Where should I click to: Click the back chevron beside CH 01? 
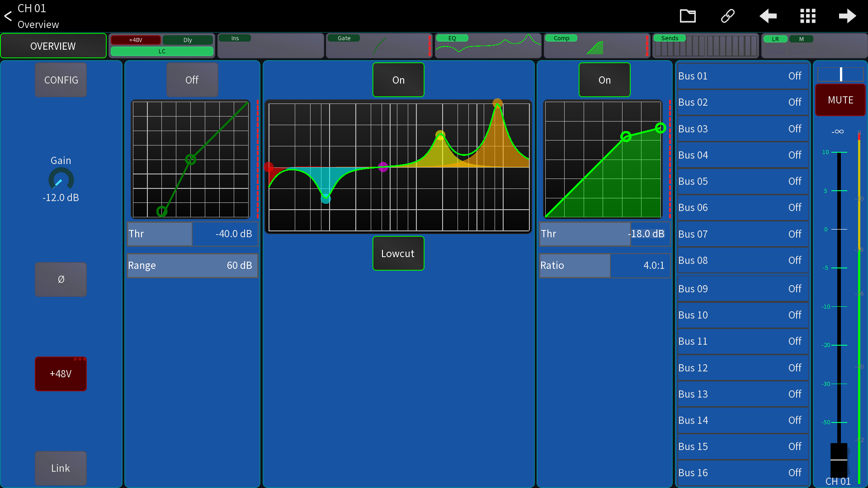8,16
